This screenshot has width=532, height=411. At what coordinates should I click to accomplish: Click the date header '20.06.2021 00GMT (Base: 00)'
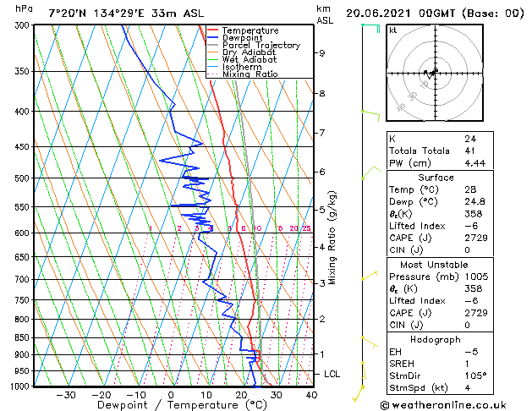coord(435,14)
